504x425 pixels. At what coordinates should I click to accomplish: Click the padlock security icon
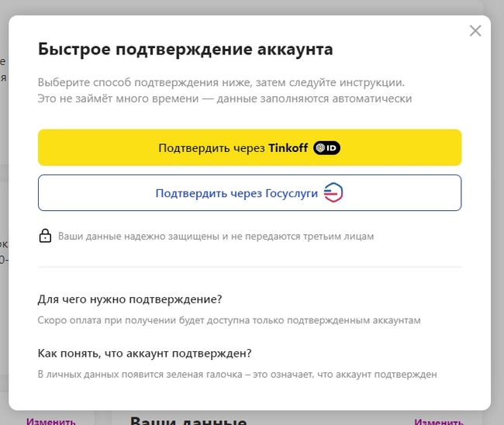45,236
